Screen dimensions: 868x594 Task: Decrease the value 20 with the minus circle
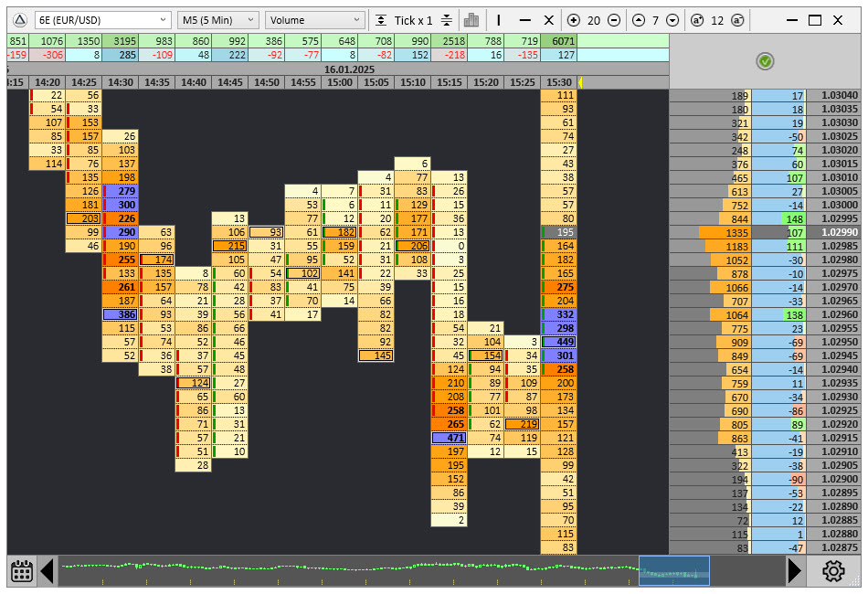(613, 20)
